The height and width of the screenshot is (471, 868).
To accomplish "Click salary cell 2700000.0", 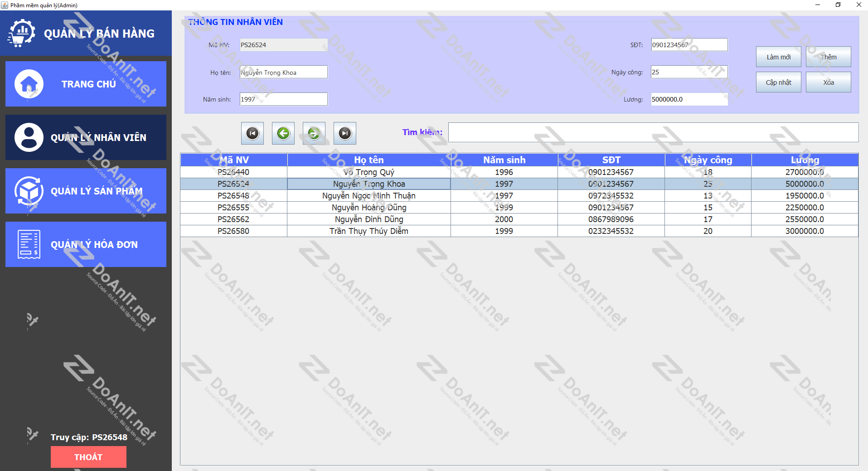I will (805, 172).
